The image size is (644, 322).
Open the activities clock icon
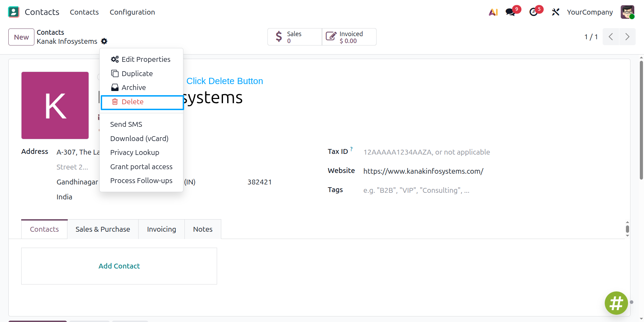534,12
